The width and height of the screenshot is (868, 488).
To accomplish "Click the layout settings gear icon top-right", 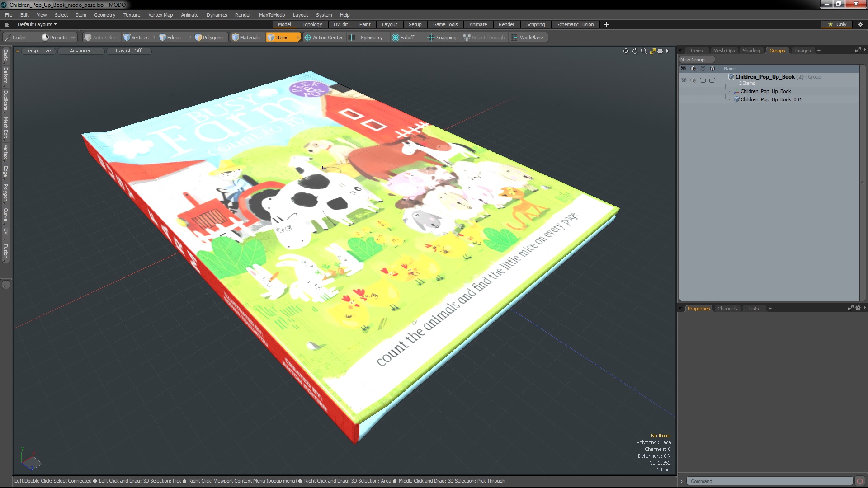I will click(x=860, y=24).
